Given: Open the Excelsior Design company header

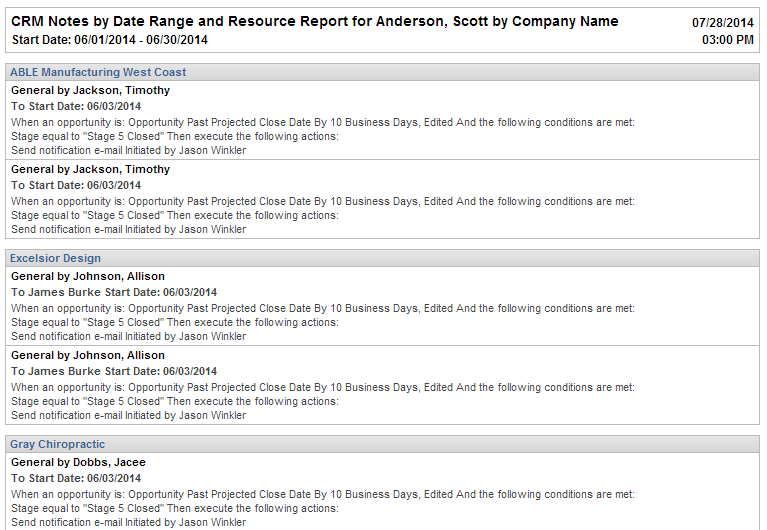Looking at the screenshot, I should click(55, 258).
